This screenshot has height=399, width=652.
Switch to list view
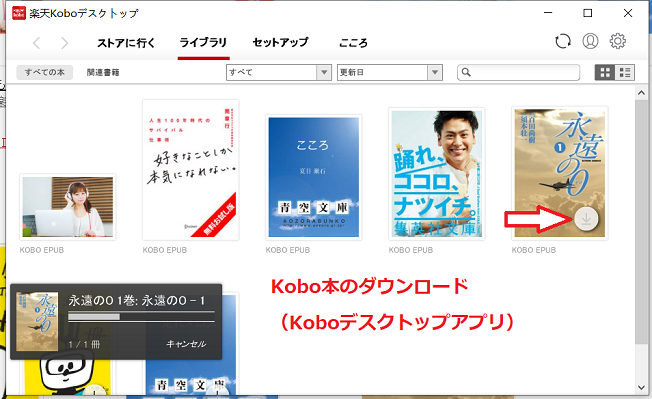625,72
